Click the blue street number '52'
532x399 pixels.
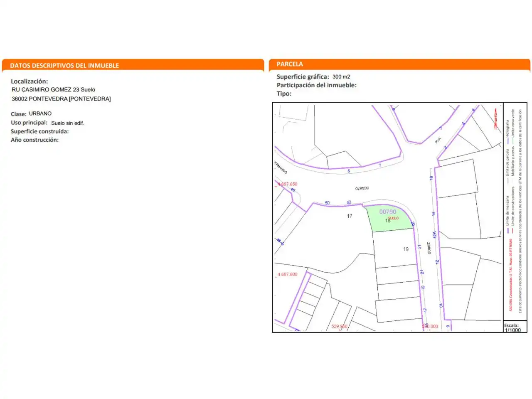[349, 202]
